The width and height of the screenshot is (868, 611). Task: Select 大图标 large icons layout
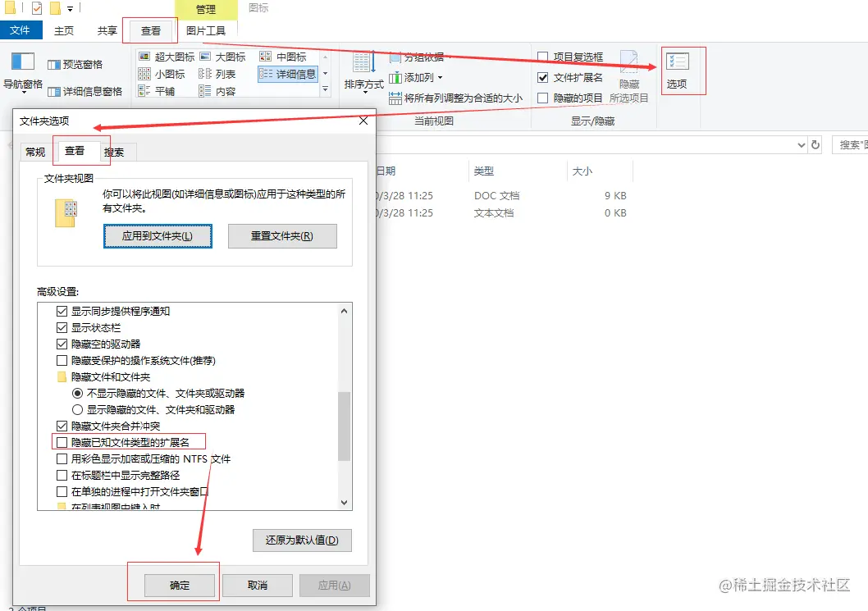pos(222,57)
